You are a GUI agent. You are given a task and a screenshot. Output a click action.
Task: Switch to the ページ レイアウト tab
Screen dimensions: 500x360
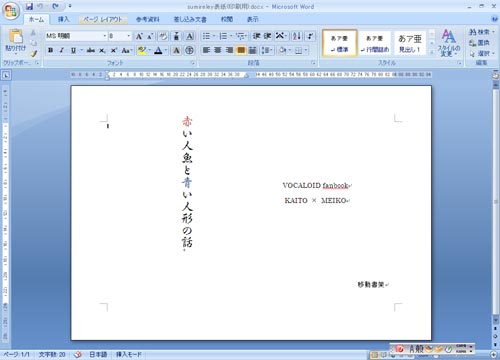click(x=103, y=19)
